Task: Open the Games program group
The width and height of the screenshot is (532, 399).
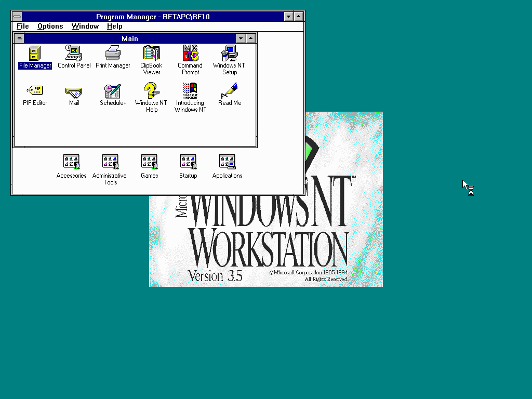Action: pyautogui.click(x=149, y=162)
